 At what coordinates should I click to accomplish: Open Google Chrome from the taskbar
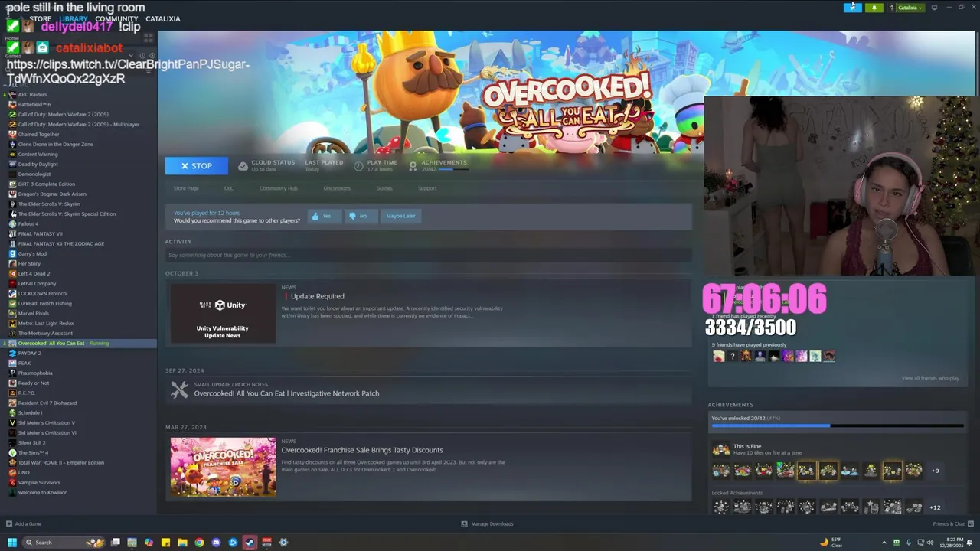point(199,543)
